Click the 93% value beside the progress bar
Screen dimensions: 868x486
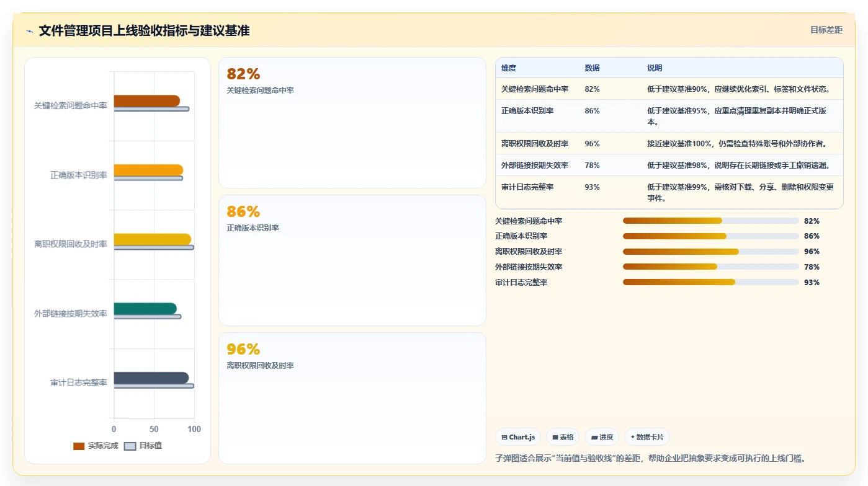tap(812, 283)
